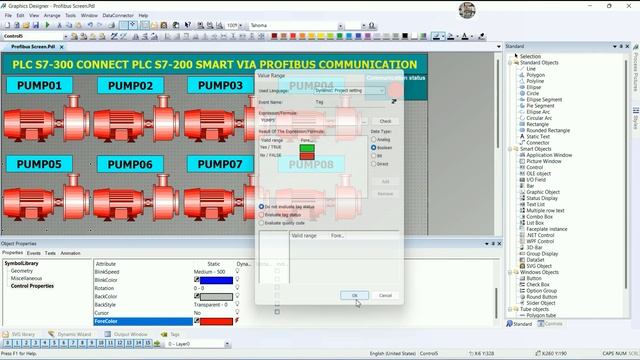This screenshot has width=640, height=360.
Task: Select SVG Object in palette
Action: (x=539, y=266)
